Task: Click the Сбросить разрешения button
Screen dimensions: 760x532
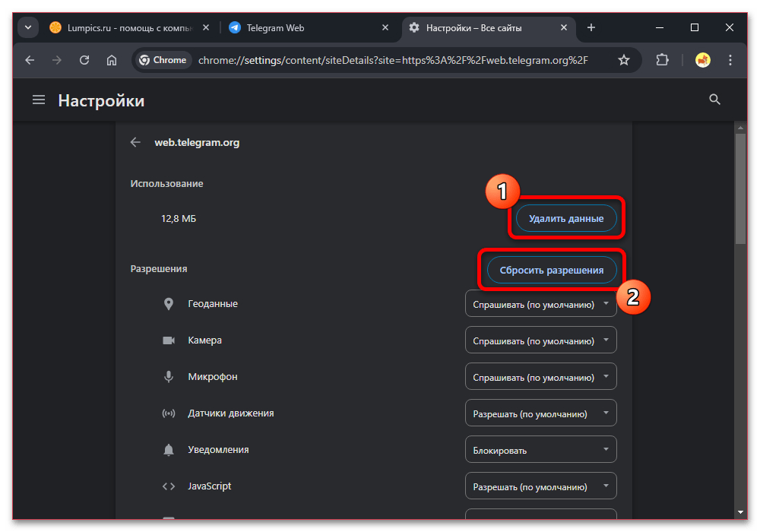Action: pyautogui.click(x=552, y=271)
